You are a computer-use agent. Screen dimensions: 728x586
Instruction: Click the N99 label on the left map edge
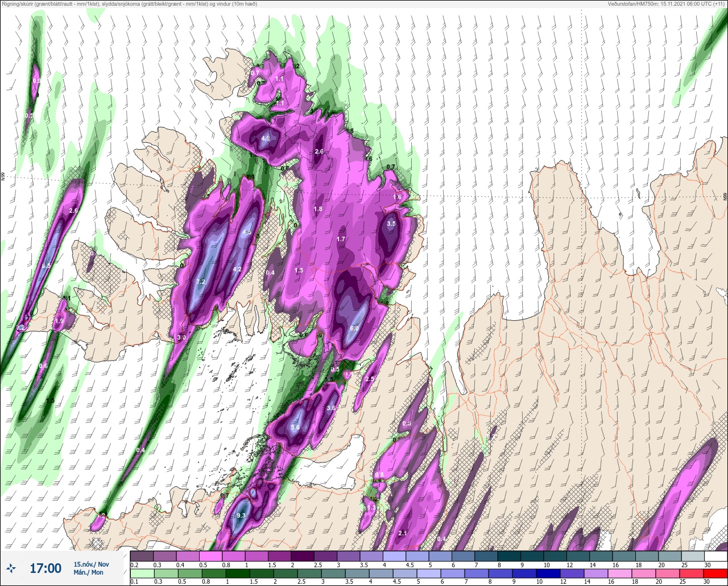(x=3, y=177)
